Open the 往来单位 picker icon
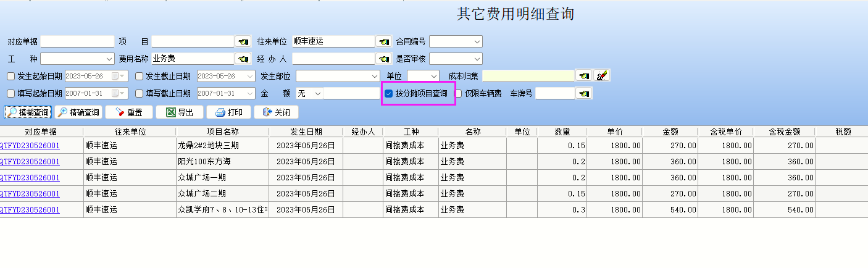The image size is (868, 268). coord(384,41)
